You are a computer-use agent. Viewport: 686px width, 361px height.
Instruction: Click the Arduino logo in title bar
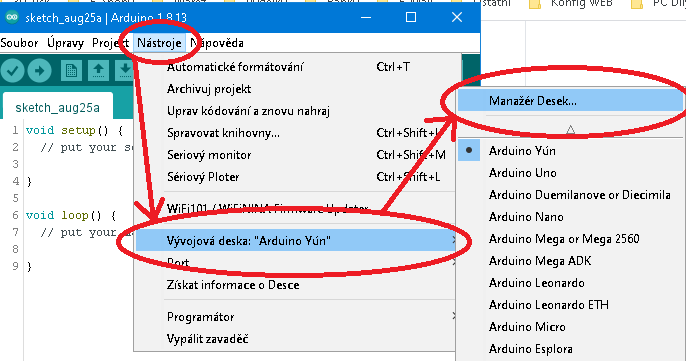point(12,18)
